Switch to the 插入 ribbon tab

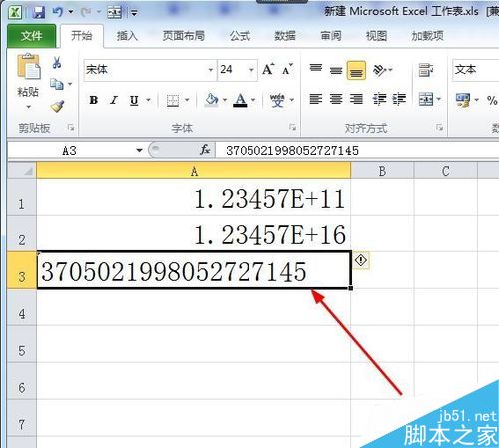[x=127, y=35]
